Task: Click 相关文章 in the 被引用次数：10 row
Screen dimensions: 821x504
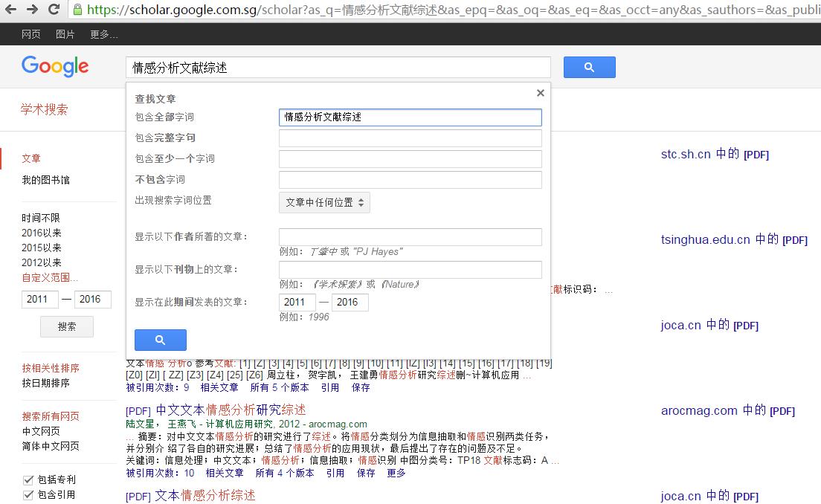Action: tap(225, 473)
